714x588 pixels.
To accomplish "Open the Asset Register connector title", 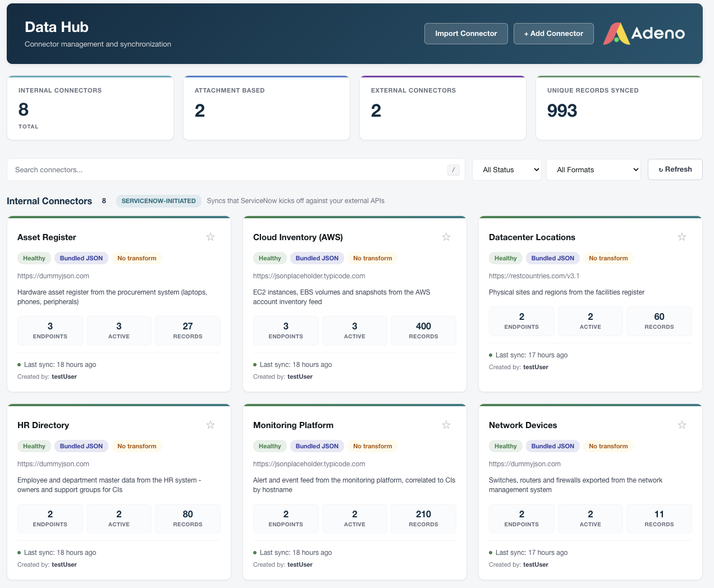I will (47, 237).
